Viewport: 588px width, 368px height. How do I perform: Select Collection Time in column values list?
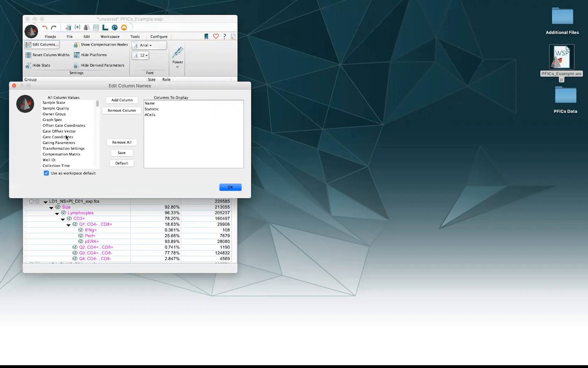click(x=56, y=166)
